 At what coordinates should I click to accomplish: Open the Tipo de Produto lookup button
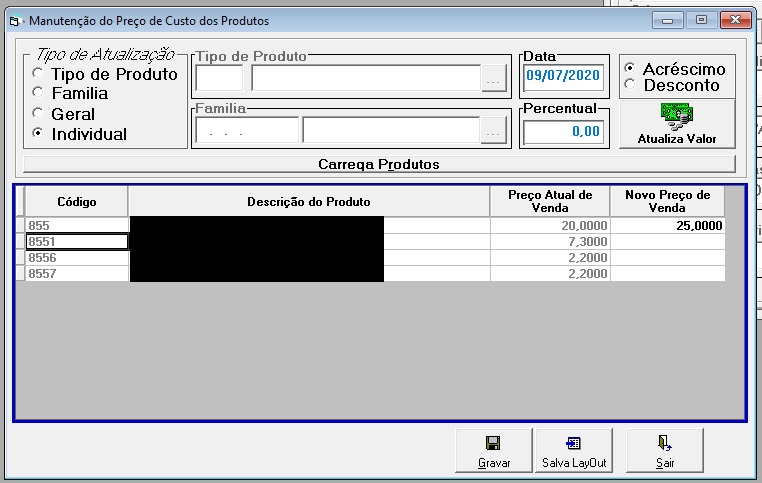[x=493, y=78]
